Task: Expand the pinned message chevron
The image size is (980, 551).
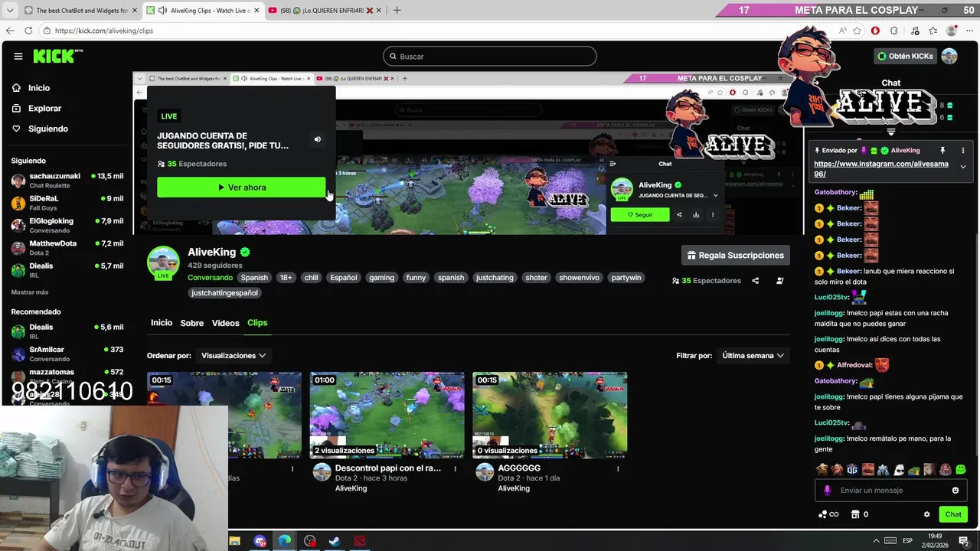Action: pyautogui.click(x=963, y=167)
